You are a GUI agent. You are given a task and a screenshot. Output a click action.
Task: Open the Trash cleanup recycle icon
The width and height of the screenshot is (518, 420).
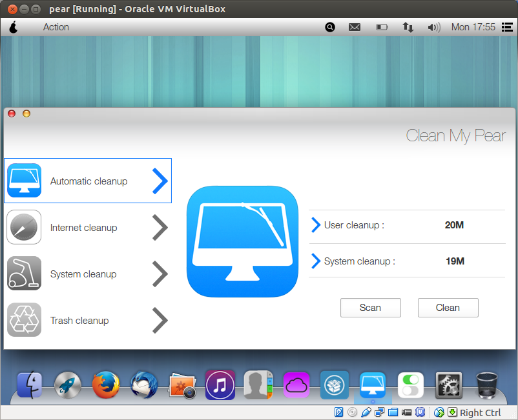click(x=24, y=320)
